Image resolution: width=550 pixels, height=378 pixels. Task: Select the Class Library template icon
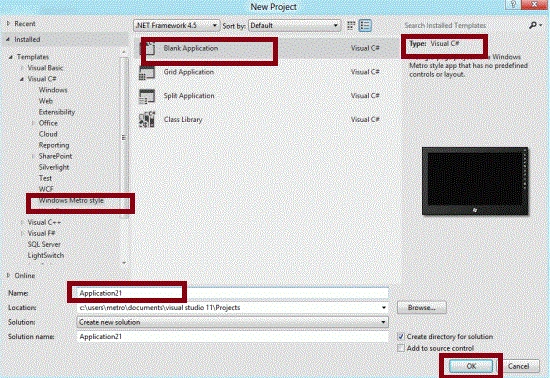(147, 120)
